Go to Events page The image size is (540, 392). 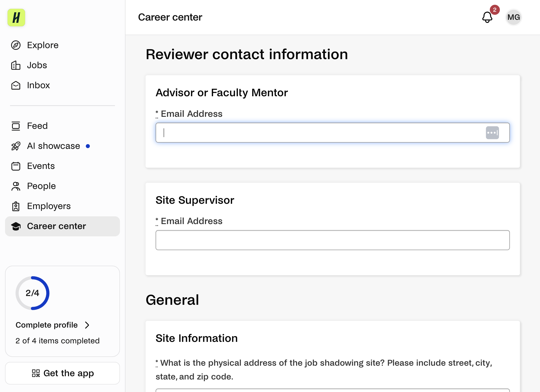tap(62, 166)
